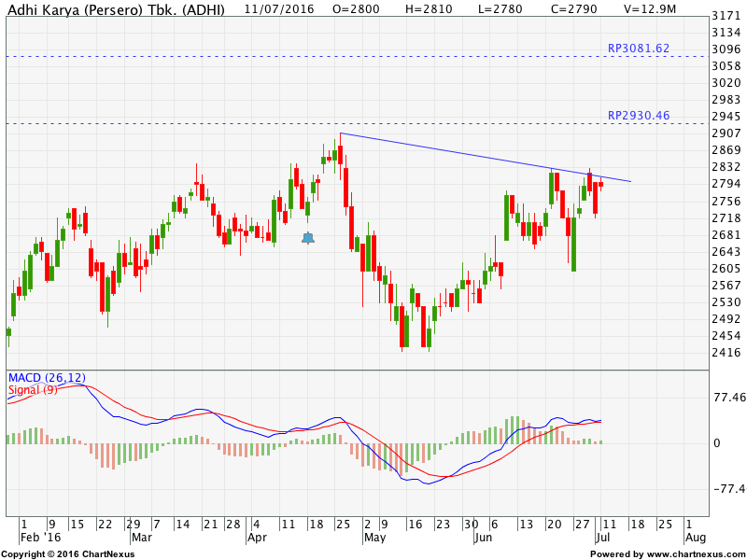The height and width of the screenshot is (560, 747).
Task: Click the 2416 price axis label
Action: coord(725,353)
